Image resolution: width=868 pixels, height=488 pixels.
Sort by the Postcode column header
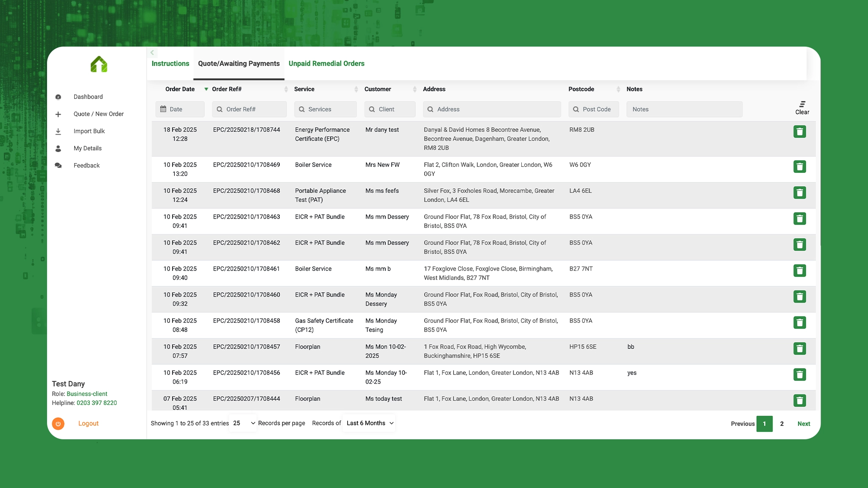(x=581, y=89)
